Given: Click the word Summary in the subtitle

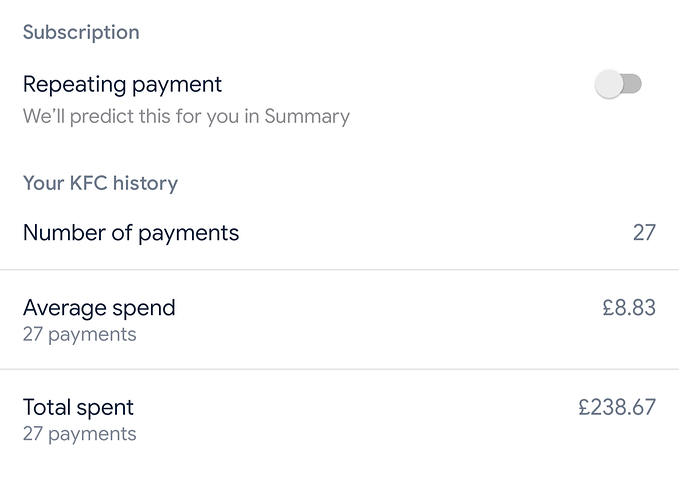Looking at the screenshot, I should click(307, 116).
